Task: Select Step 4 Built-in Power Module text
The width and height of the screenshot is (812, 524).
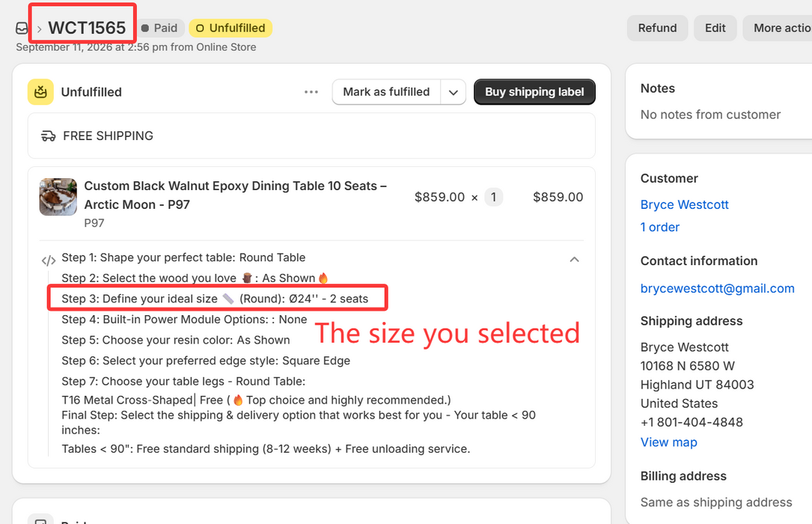Action: pos(184,320)
